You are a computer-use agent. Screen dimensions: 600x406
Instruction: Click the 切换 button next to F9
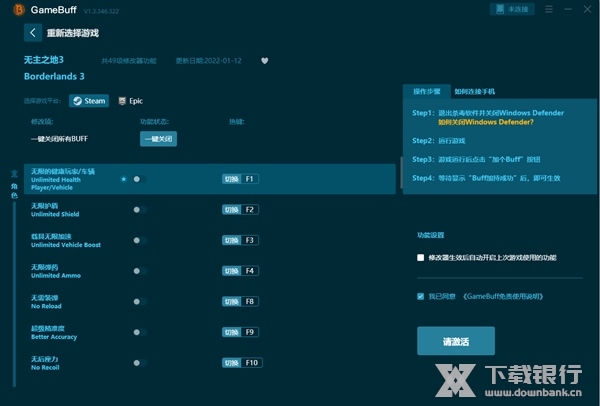click(231, 331)
